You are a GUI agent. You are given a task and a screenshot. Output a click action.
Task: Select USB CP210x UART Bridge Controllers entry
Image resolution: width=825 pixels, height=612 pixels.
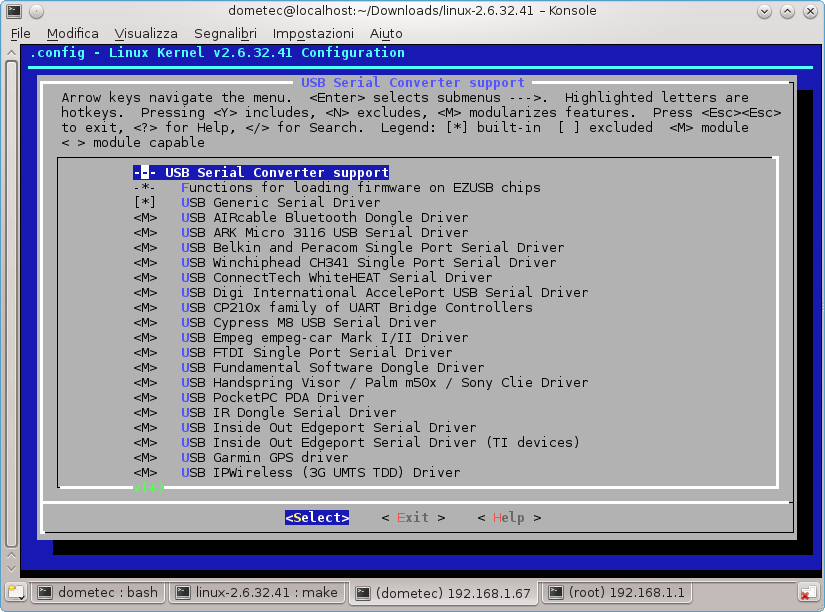(356, 307)
